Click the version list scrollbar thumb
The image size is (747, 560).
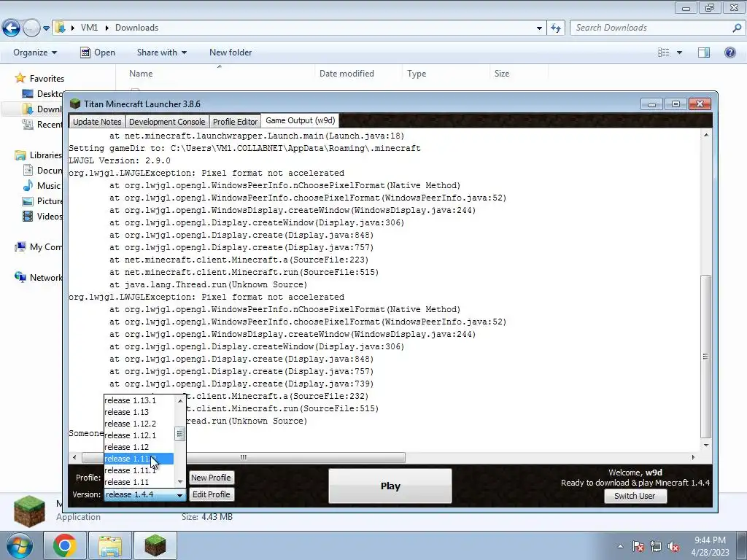[x=179, y=434]
